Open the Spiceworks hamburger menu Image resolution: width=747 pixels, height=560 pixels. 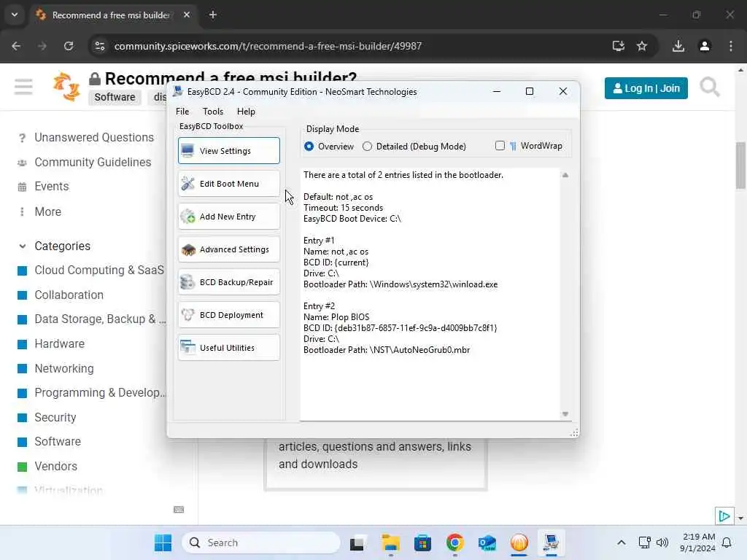click(x=23, y=87)
